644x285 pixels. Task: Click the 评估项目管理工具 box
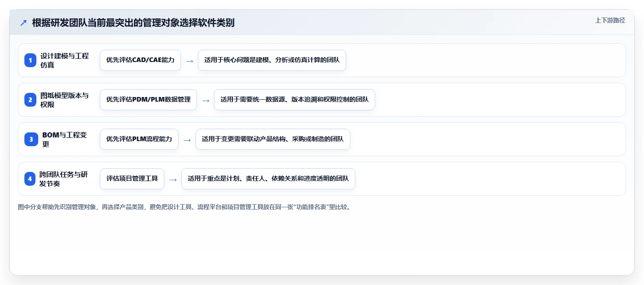coord(132,179)
